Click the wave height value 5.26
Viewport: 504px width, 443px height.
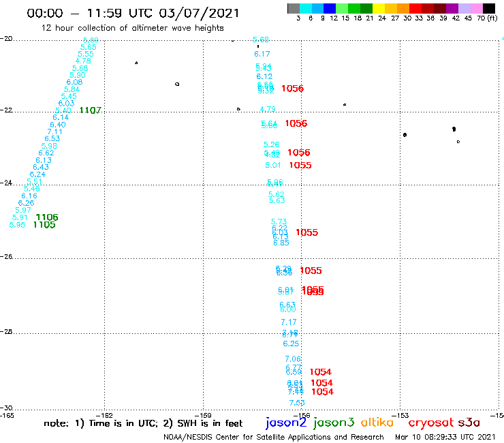(x=271, y=144)
